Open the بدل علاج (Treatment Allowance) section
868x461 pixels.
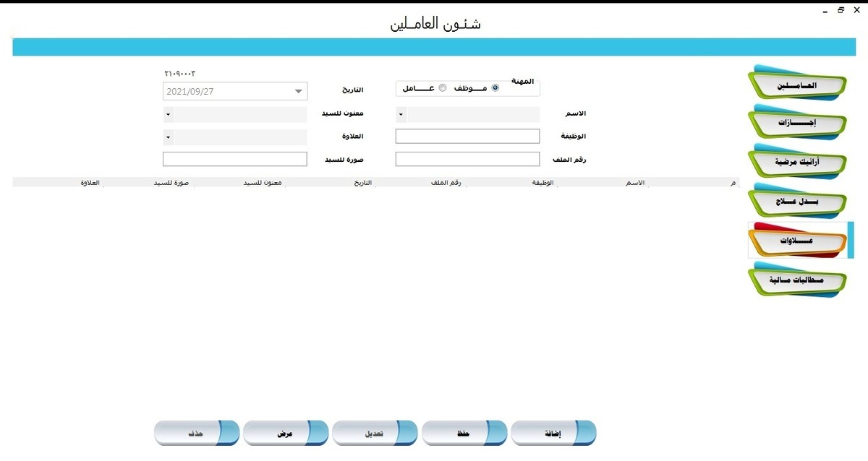tap(796, 201)
